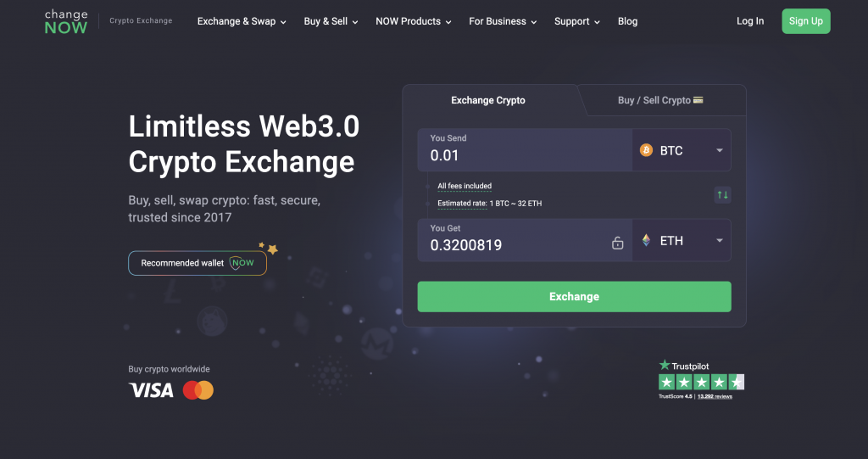Toggle the fixed-rate lock icon
The height and width of the screenshot is (459, 868).
pyautogui.click(x=618, y=243)
